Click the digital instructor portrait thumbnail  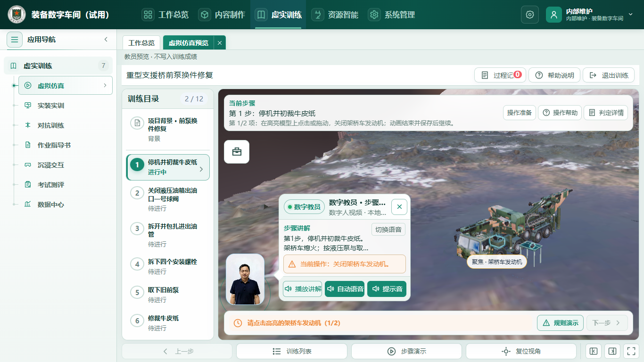click(245, 280)
